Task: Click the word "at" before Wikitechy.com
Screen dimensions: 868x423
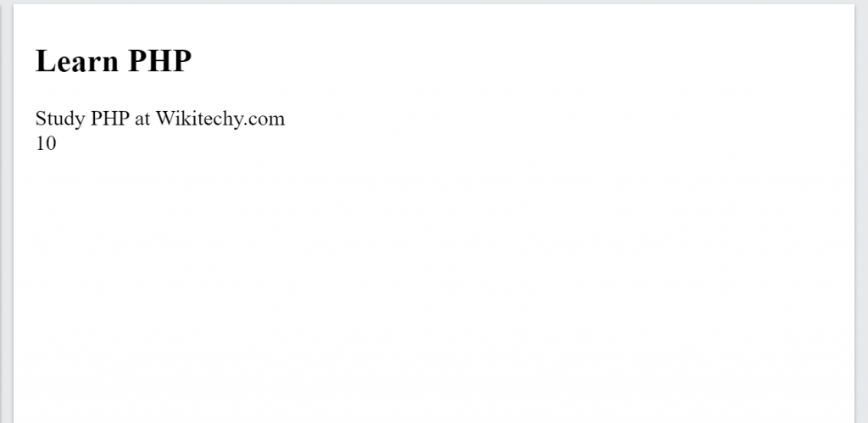Action: [x=142, y=119]
